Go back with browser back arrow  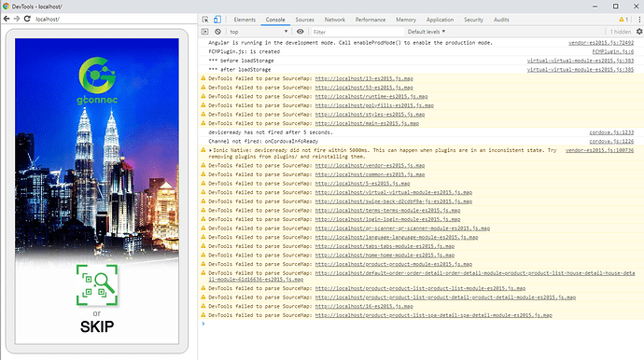pos(7,19)
